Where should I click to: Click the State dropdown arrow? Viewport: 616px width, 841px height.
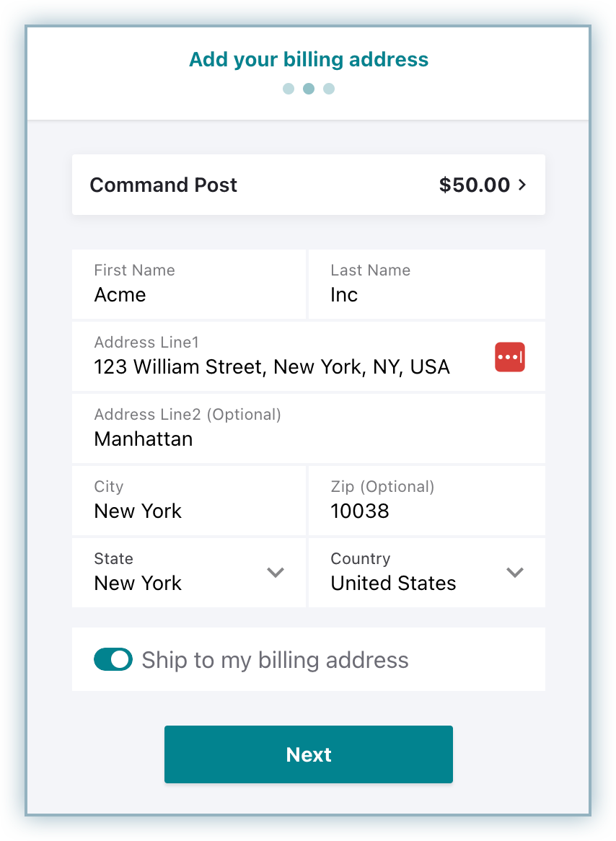pos(276,573)
